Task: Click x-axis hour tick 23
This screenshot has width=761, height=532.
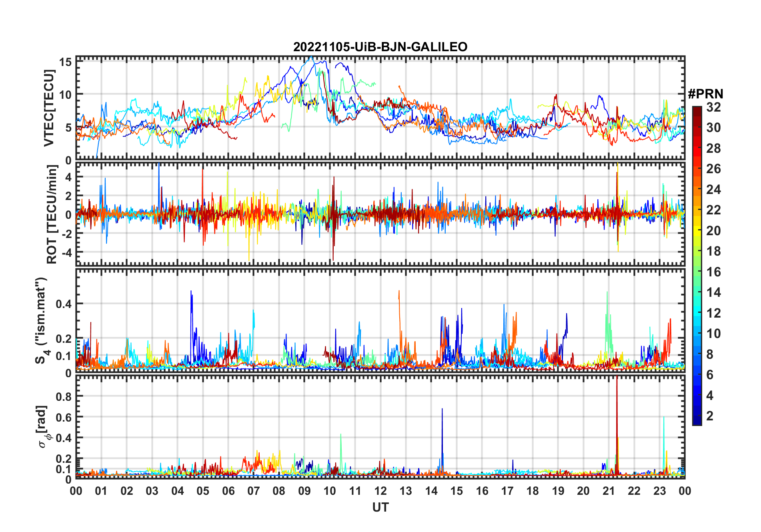Action: click(x=660, y=491)
